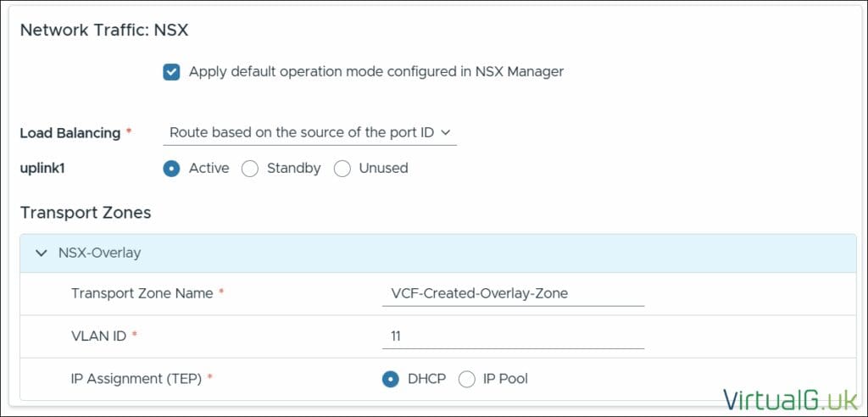Open the Load Balancing dropdown
Image resolution: width=868 pixels, height=417 pixels.
(309, 132)
